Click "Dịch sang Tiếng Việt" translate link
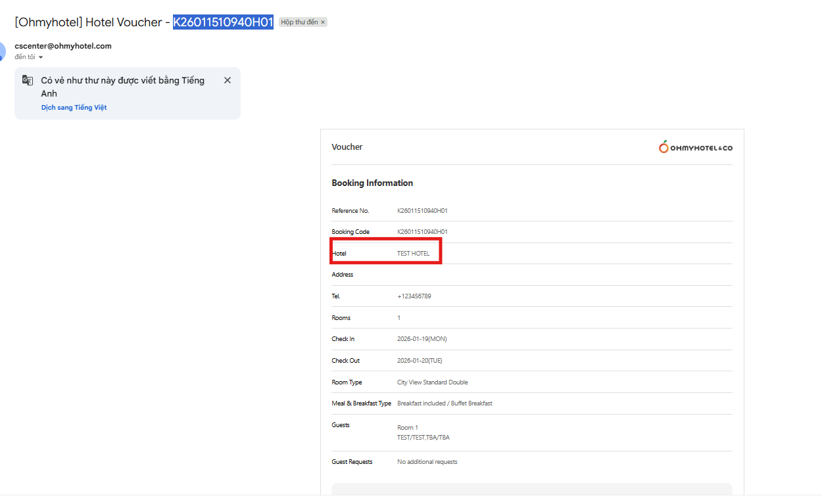The height and width of the screenshot is (504, 822). click(x=74, y=107)
